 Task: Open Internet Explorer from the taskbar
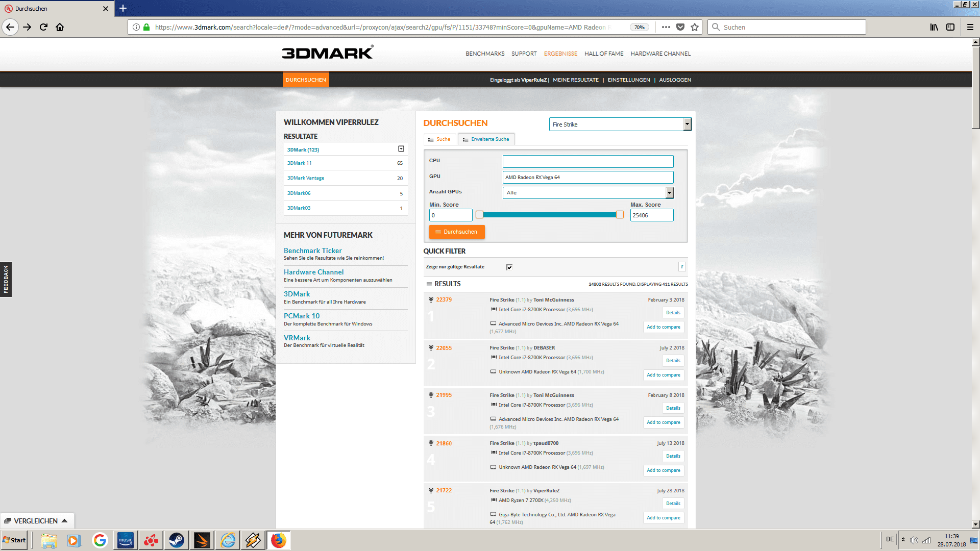[228, 540]
